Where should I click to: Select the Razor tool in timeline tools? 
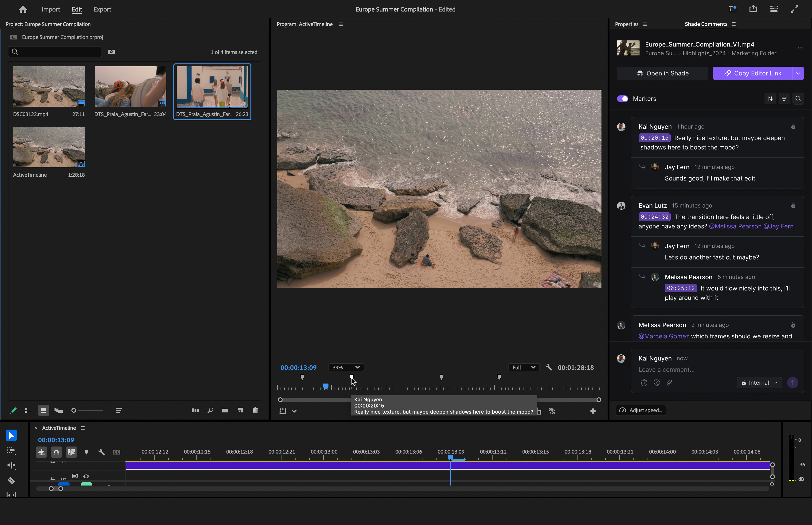tap(11, 480)
